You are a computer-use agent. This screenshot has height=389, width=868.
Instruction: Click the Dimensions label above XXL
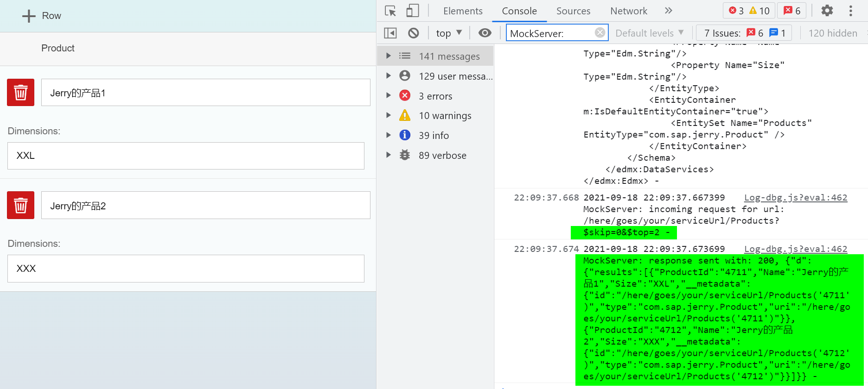(34, 131)
